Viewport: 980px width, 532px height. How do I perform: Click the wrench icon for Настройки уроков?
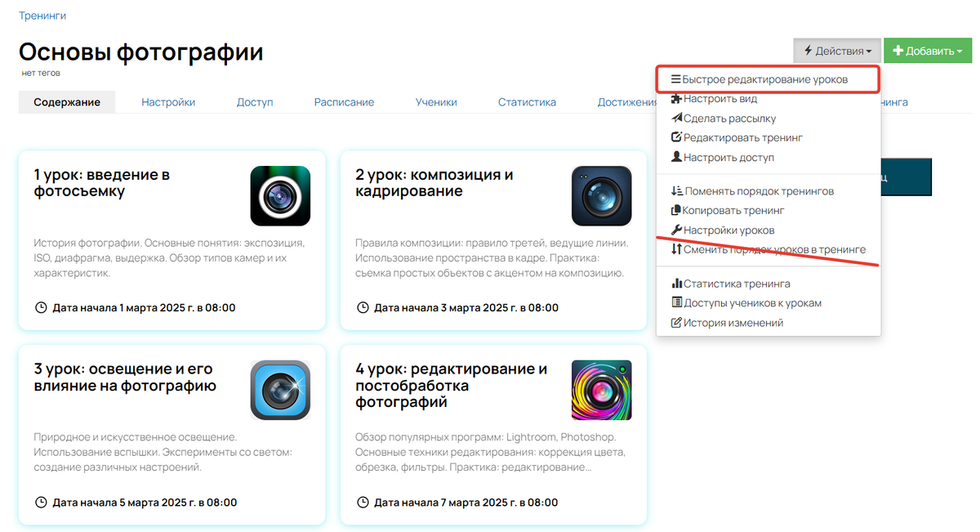point(676,230)
